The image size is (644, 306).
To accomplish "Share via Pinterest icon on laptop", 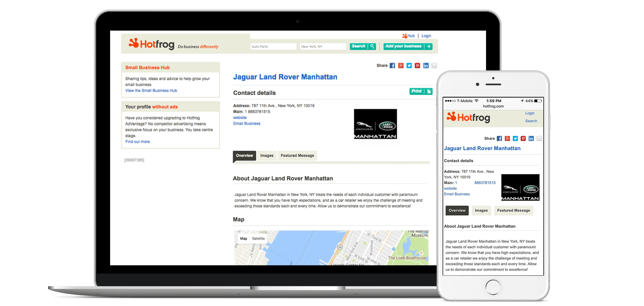I will 417,66.
